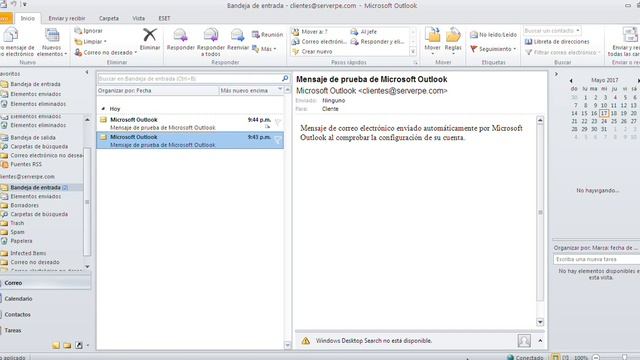This screenshot has height=360, width=640.
Task: Open Libreta de direcciones
Action: point(557,42)
